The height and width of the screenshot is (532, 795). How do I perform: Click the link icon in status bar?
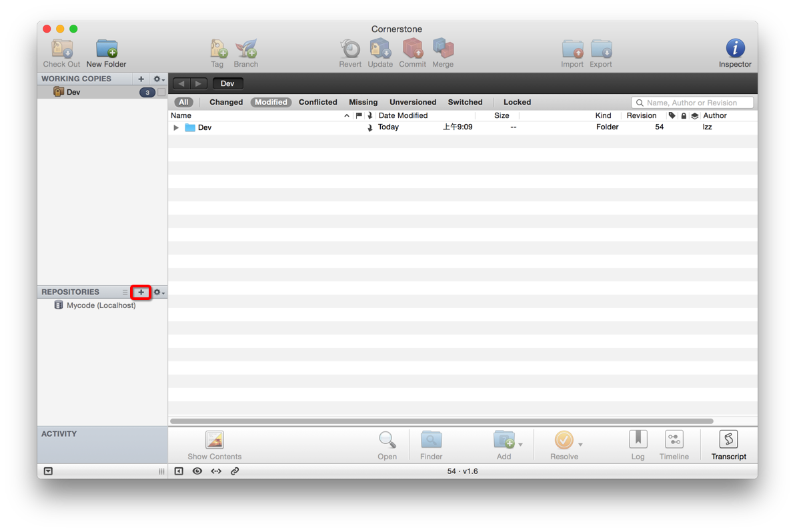coord(235,471)
